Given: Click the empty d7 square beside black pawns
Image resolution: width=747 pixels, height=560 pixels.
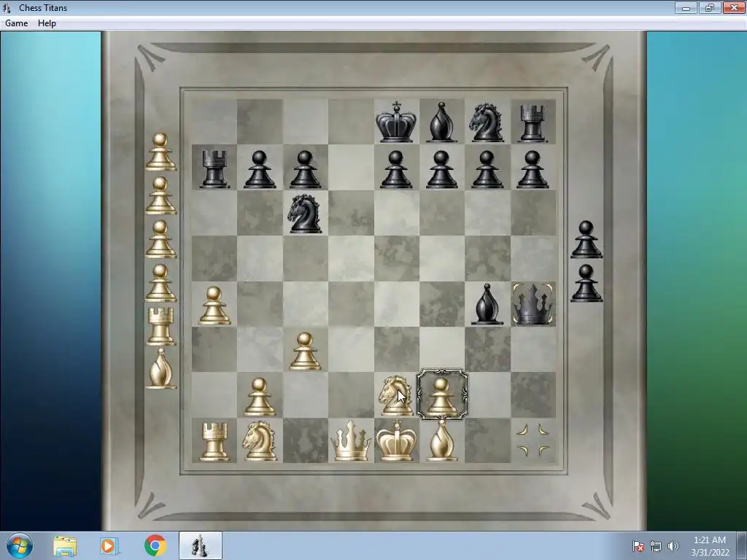Looking at the screenshot, I should (x=351, y=168).
